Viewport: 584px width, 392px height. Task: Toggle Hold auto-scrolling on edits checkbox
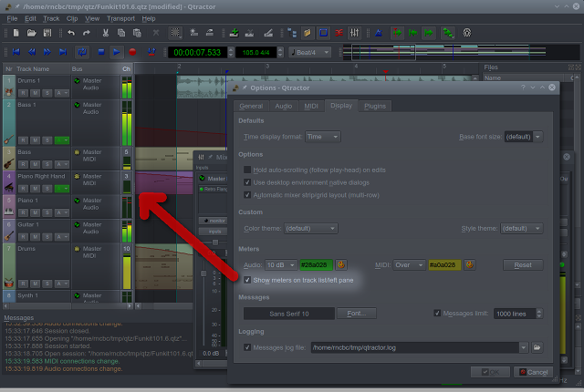(247, 170)
